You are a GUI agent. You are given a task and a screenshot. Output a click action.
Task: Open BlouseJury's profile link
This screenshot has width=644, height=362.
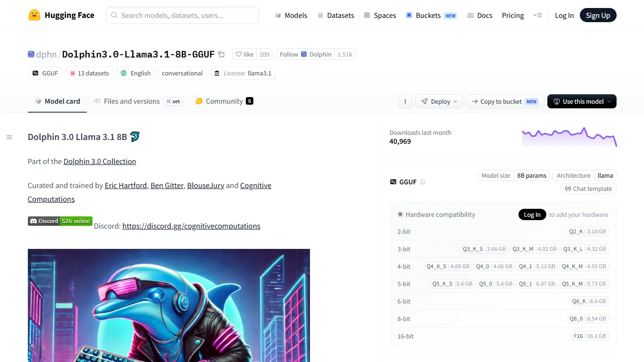click(206, 185)
